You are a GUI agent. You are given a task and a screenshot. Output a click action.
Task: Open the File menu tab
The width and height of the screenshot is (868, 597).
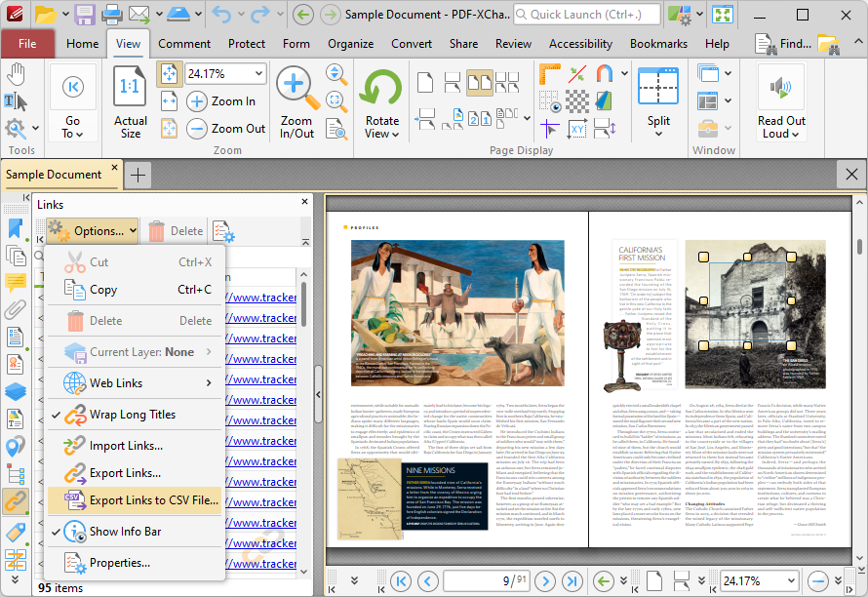click(x=27, y=44)
